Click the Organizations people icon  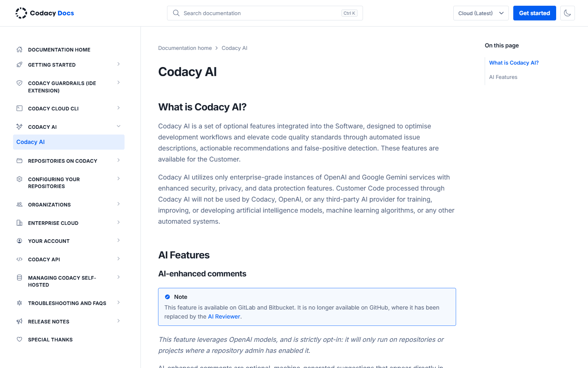click(x=19, y=204)
